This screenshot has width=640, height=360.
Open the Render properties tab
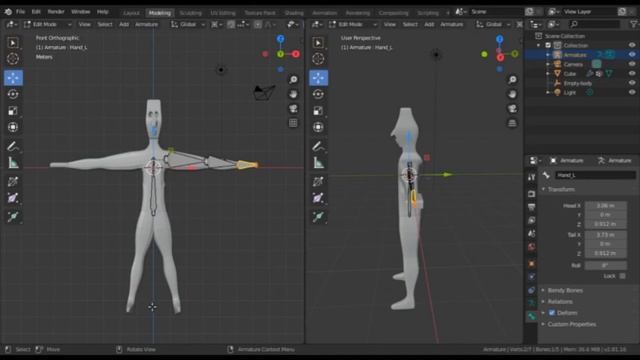point(531,194)
